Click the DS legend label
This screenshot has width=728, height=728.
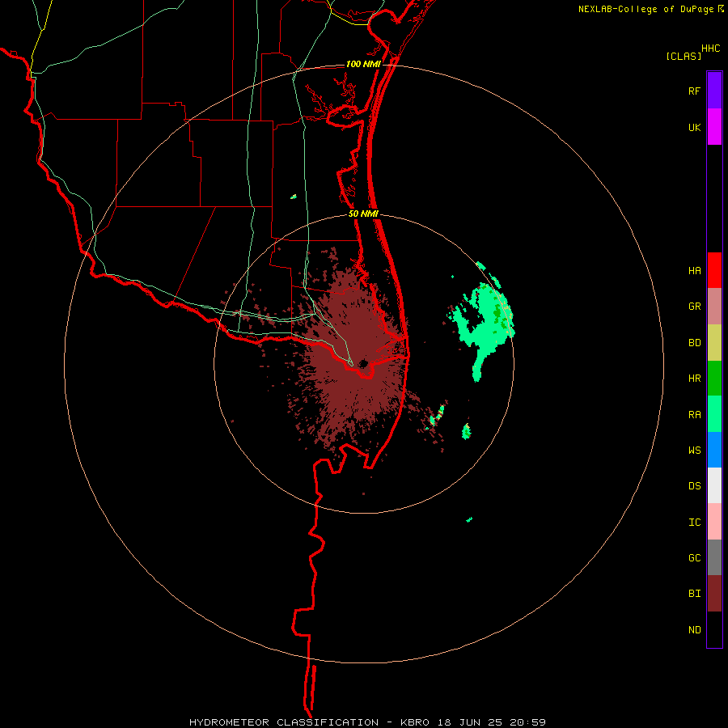point(694,485)
